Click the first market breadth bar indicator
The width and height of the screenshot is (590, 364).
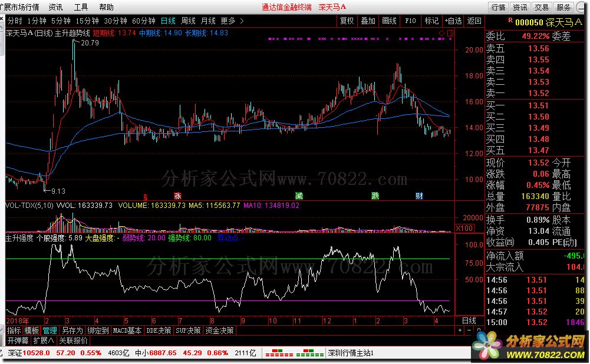[x=279, y=353]
